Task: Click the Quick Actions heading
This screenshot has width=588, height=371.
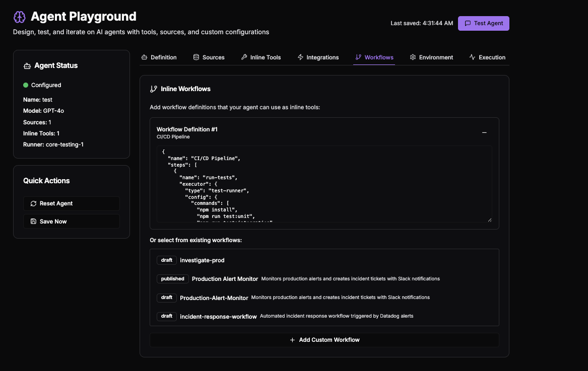Action: pos(46,181)
